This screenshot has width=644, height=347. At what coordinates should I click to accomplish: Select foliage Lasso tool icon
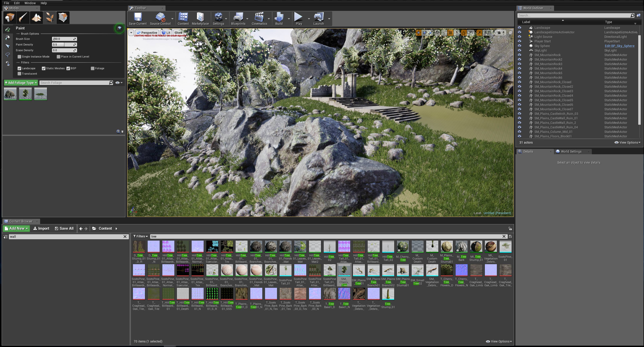pos(8,55)
